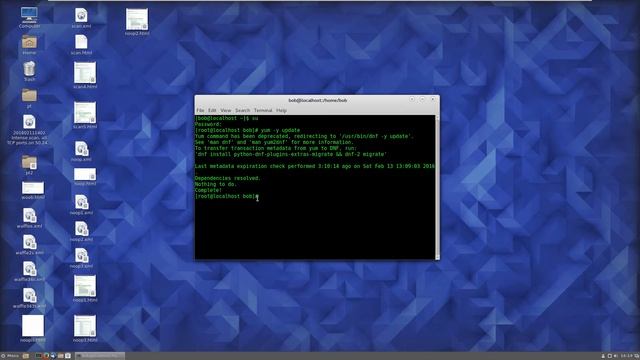Click the 'See man dnf' terminal line
Screen dimensions: 640x360
tap(274, 142)
